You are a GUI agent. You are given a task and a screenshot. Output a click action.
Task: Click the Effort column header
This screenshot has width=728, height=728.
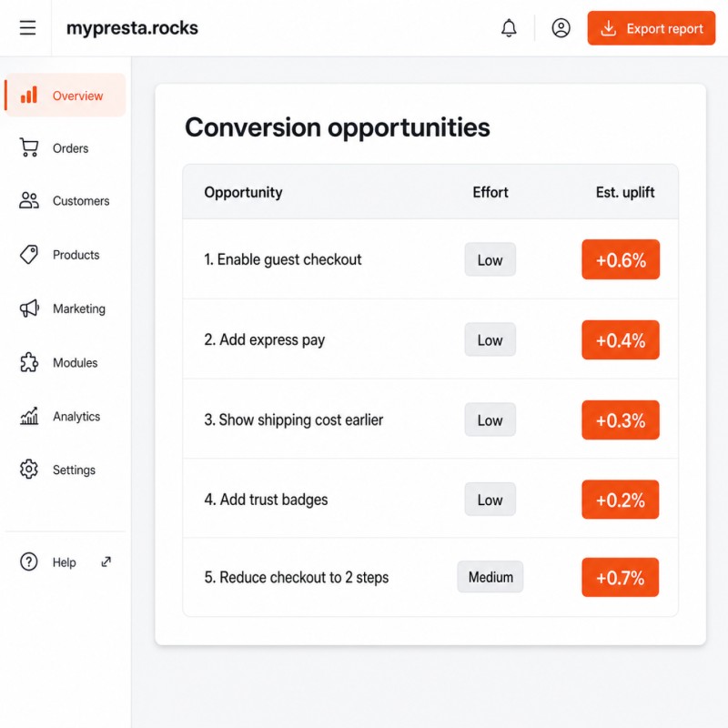pyautogui.click(x=490, y=192)
